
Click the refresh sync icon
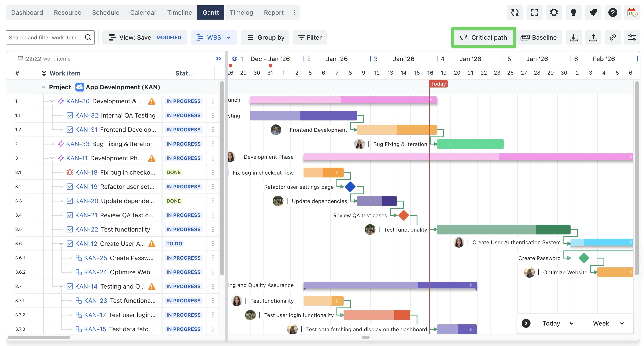tap(514, 12)
